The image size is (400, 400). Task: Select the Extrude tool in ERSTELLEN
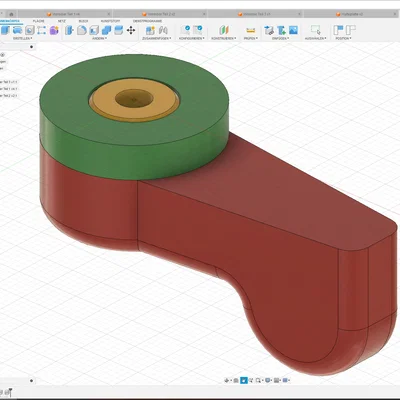5,30
